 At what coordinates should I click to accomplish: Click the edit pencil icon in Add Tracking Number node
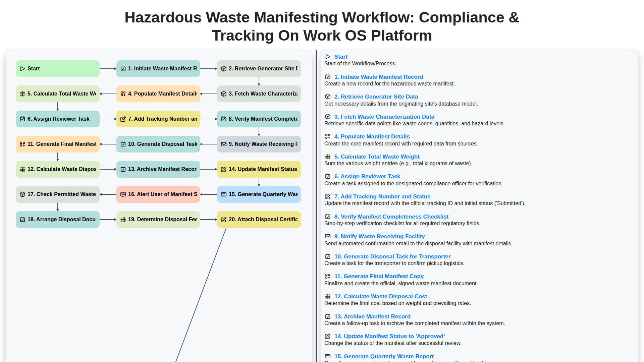[123, 119]
